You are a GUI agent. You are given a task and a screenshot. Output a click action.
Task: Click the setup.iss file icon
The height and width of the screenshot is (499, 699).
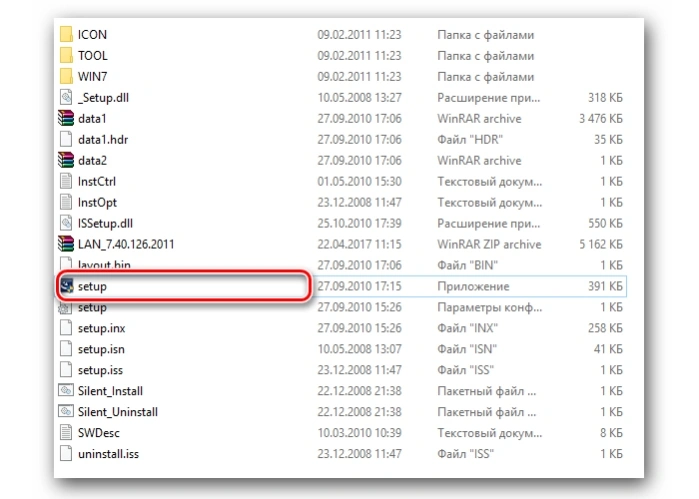(66, 370)
